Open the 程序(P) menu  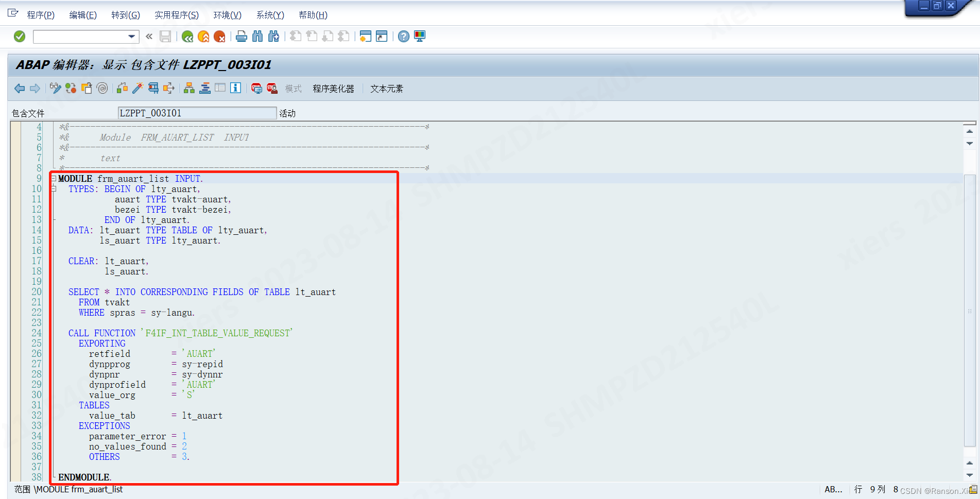pyautogui.click(x=41, y=15)
